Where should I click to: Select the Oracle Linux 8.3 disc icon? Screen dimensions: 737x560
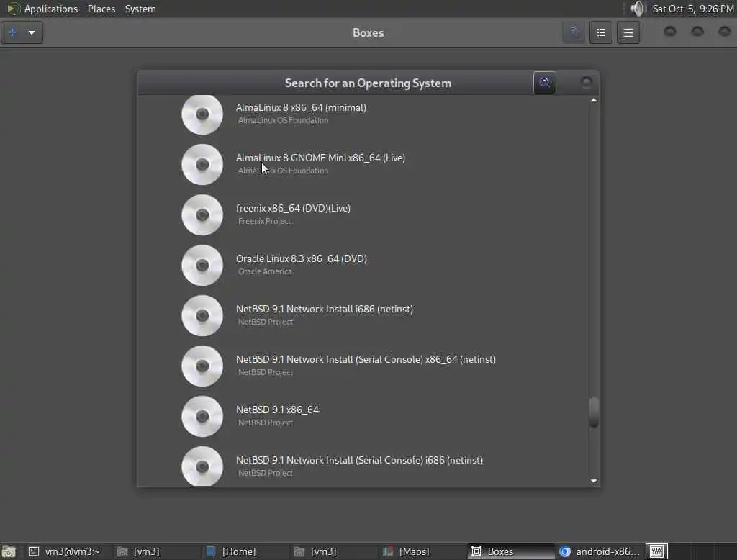tap(202, 265)
